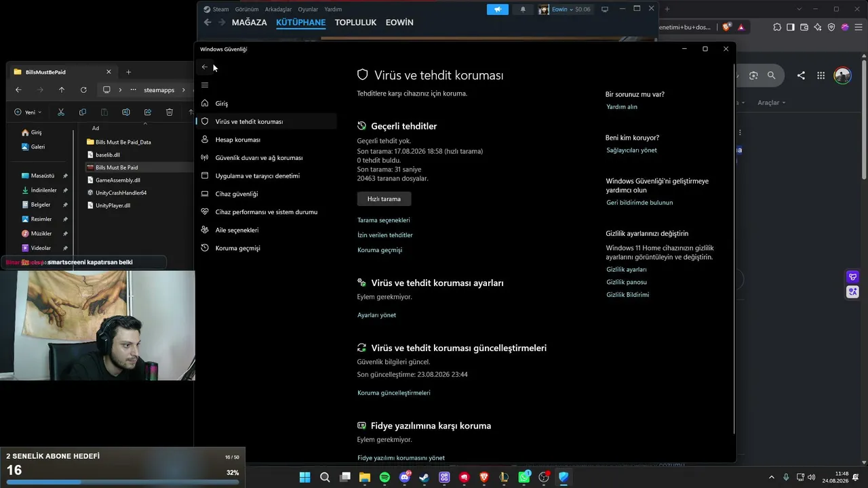Open the MAĞAZA tab in Steam
The width and height of the screenshot is (868, 488).
[250, 22]
